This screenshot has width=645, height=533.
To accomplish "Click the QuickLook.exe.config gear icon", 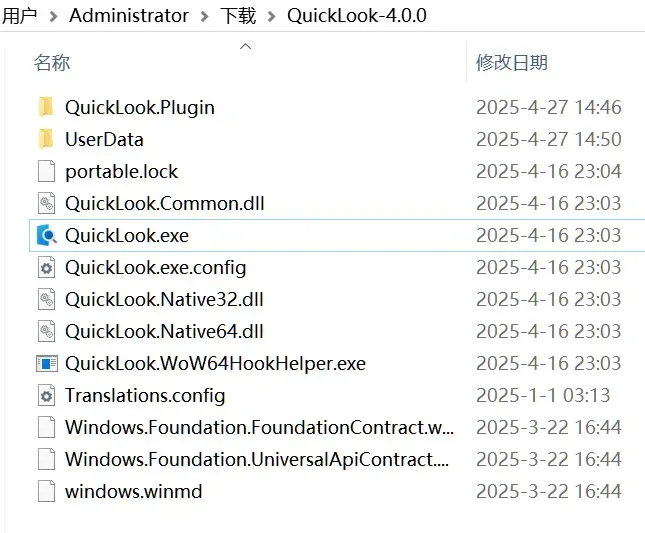I will coord(46,268).
